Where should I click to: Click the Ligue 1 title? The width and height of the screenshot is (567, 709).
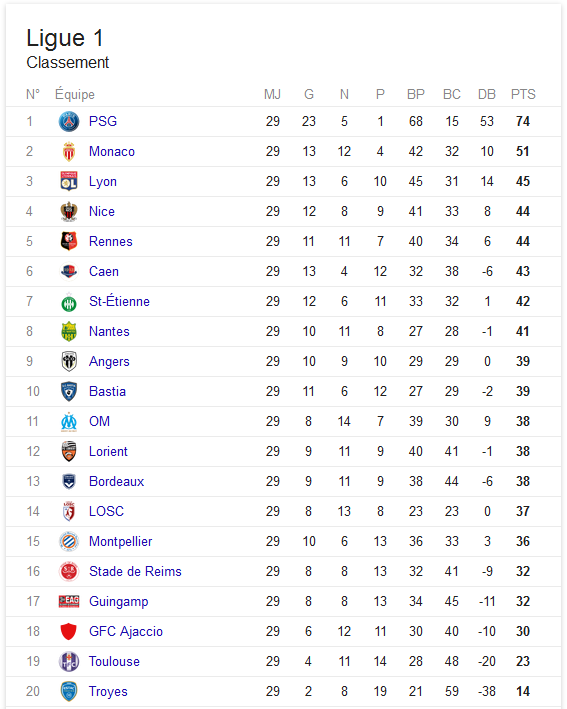[x=65, y=38]
